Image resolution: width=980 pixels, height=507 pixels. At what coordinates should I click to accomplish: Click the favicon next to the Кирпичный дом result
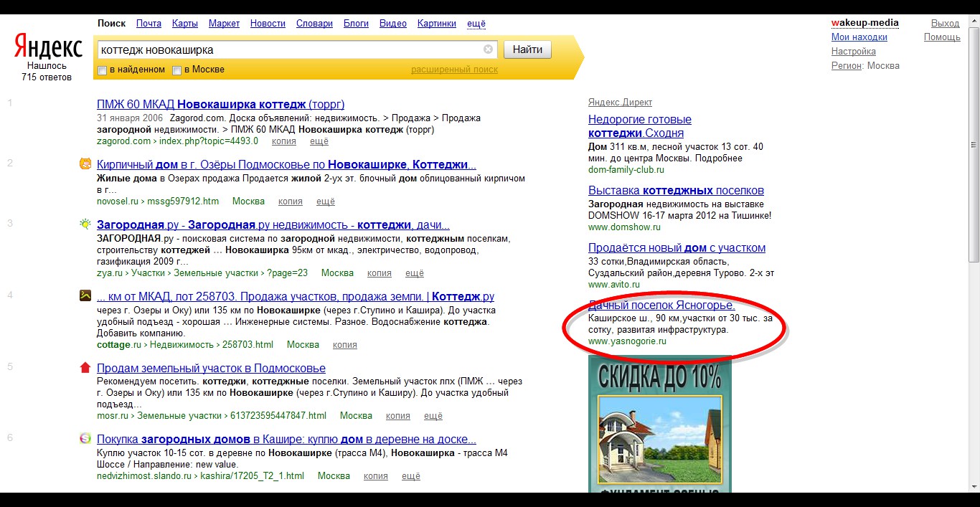click(x=85, y=164)
